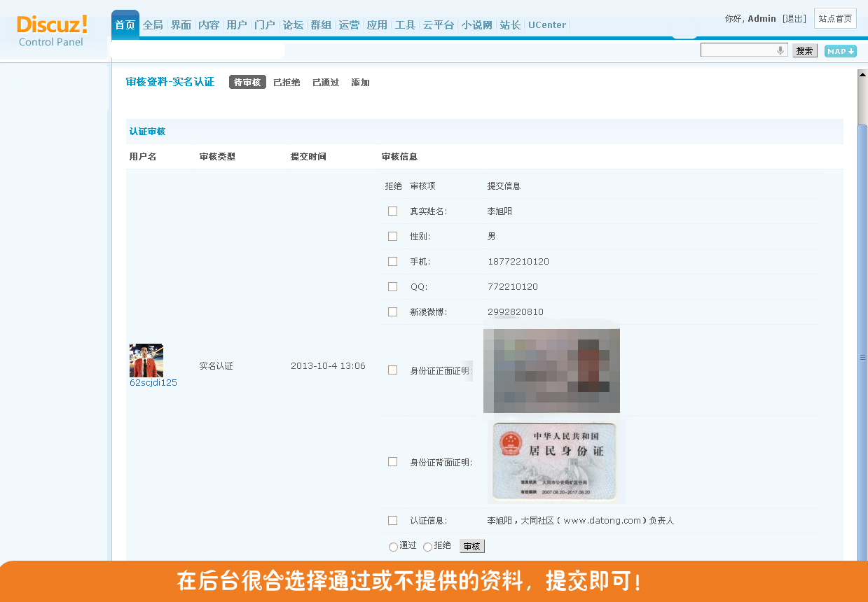Select the 通过 radio button
The image size is (868, 602).
(x=393, y=547)
